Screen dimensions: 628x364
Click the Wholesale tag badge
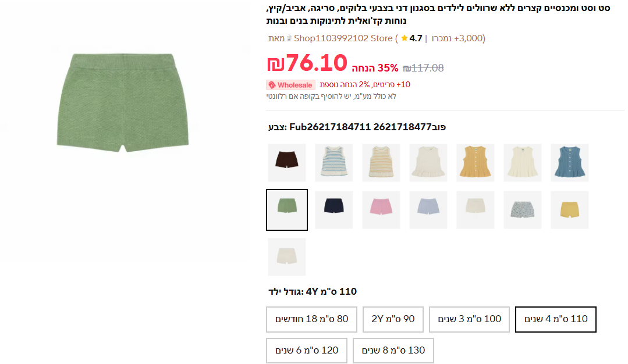click(290, 85)
